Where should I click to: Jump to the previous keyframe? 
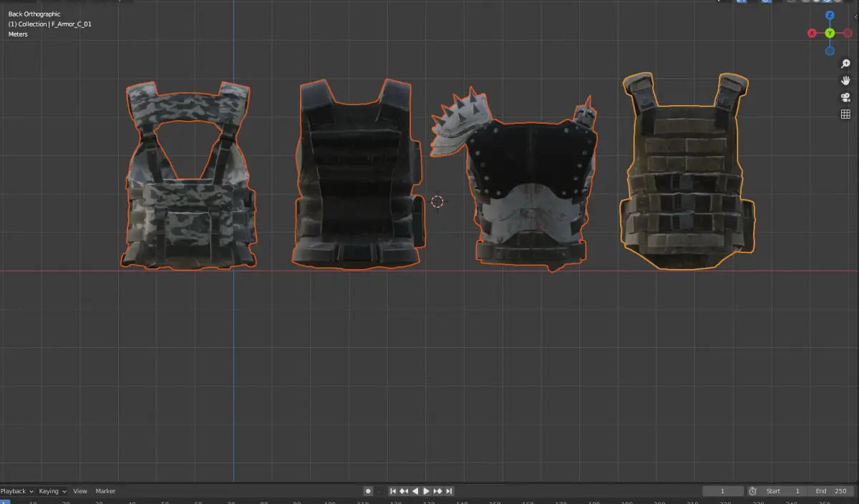tap(404, 491)
